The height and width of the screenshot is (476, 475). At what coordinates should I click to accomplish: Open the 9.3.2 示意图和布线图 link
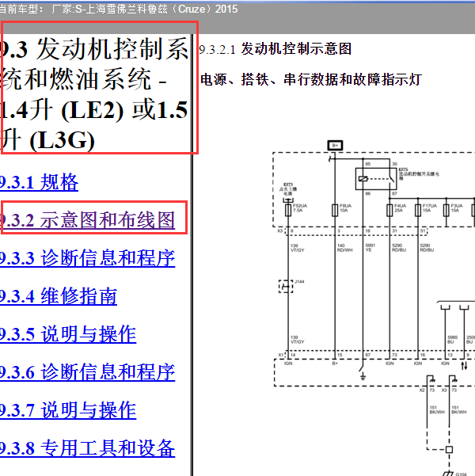pyautogui.click(x=87, y=220)
